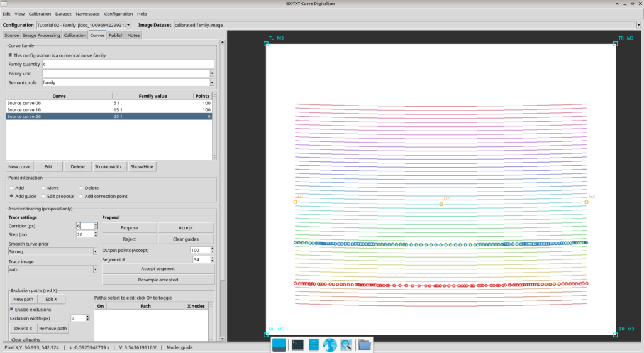The height and width of the screenshot is (353, 644).
Task: Click the Delete curve button
Action: point(77,167)
